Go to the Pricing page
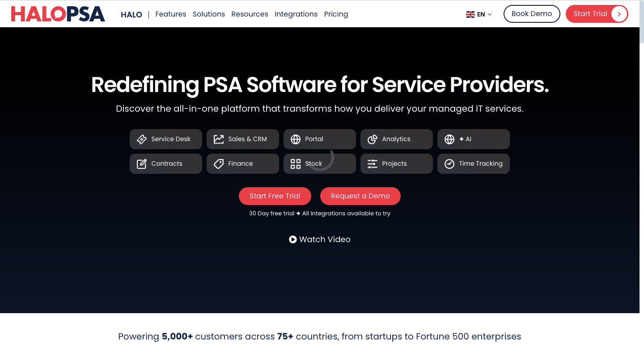 (x=336, y=14)
